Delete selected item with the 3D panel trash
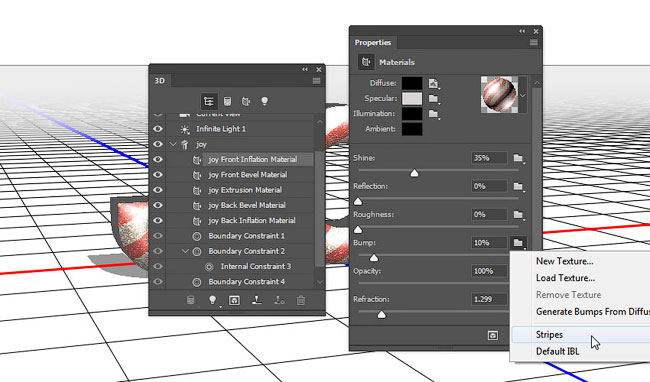This screenshot has width=650, height=382. (x=301, y=300)
